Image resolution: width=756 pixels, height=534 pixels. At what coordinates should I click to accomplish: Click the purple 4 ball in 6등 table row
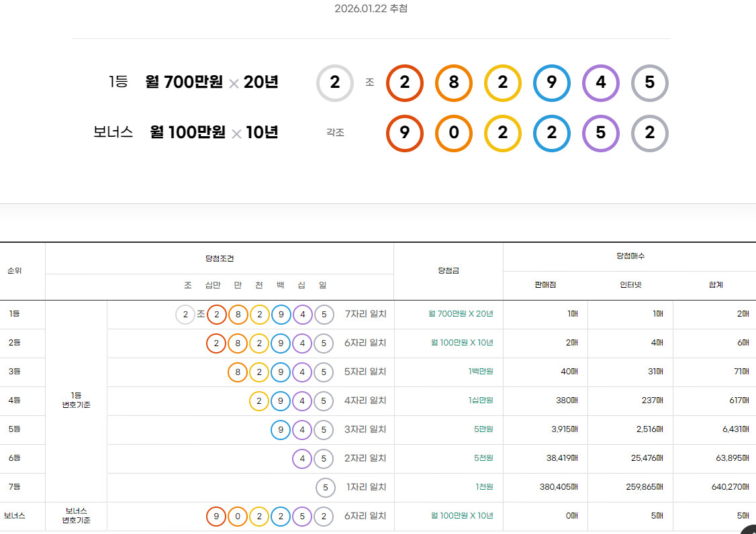coord(303,459)
